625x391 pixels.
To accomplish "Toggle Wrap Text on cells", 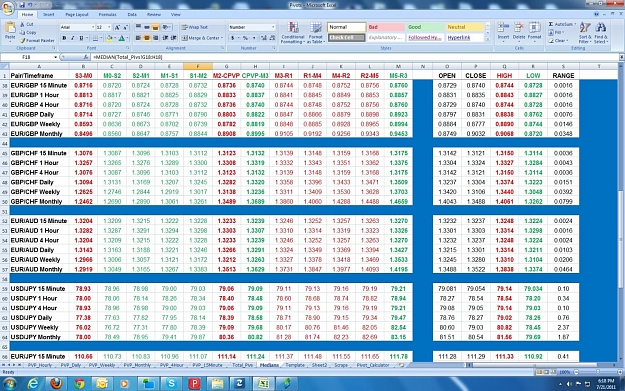I will (x=195, y=27).
